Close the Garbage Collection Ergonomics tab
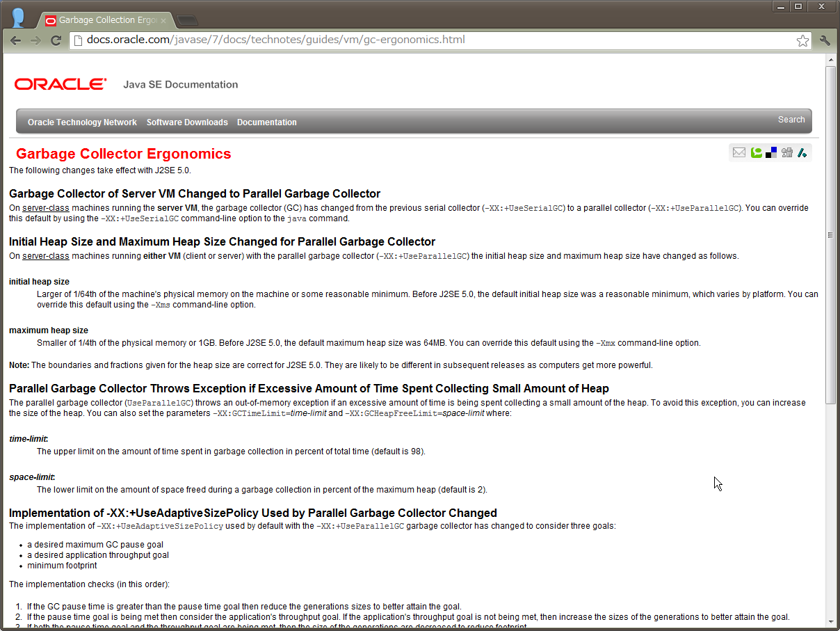Screen dimensions: 840x631 [163, 21]
